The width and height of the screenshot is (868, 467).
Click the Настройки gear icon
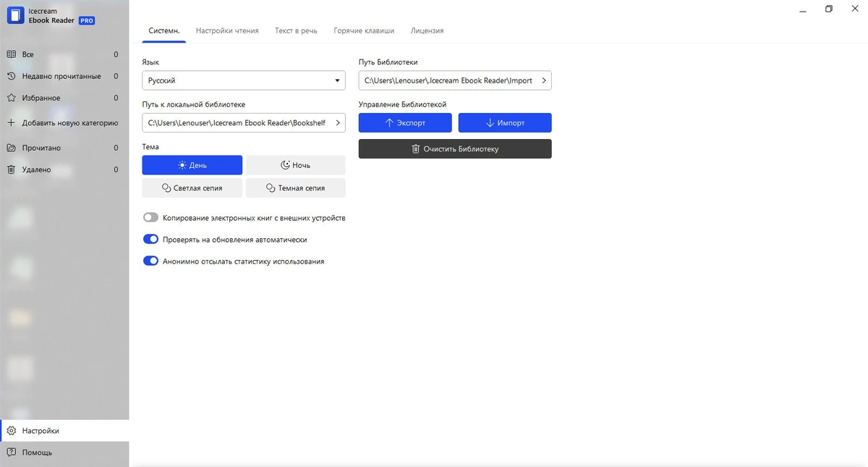point(11,431)
